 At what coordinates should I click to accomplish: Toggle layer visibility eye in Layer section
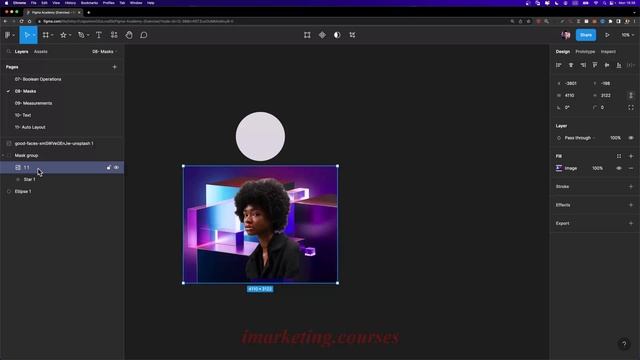[631, 138]
